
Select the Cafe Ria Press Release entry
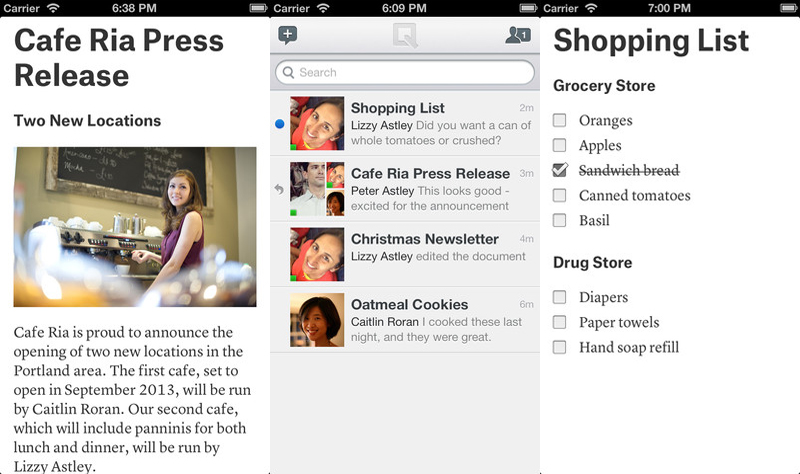click(405, 189)
